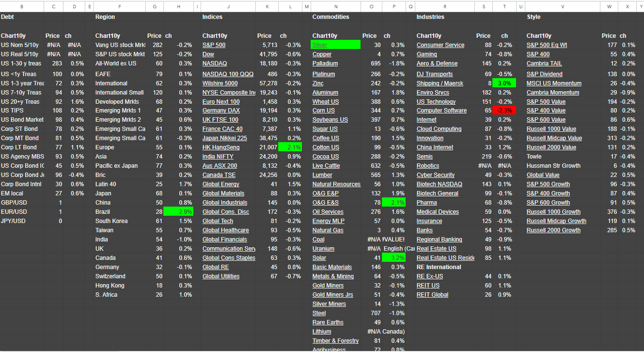Open the Aero & Defense link
The width and height of the screenshot is (644, 352).
tap(437, 64)
